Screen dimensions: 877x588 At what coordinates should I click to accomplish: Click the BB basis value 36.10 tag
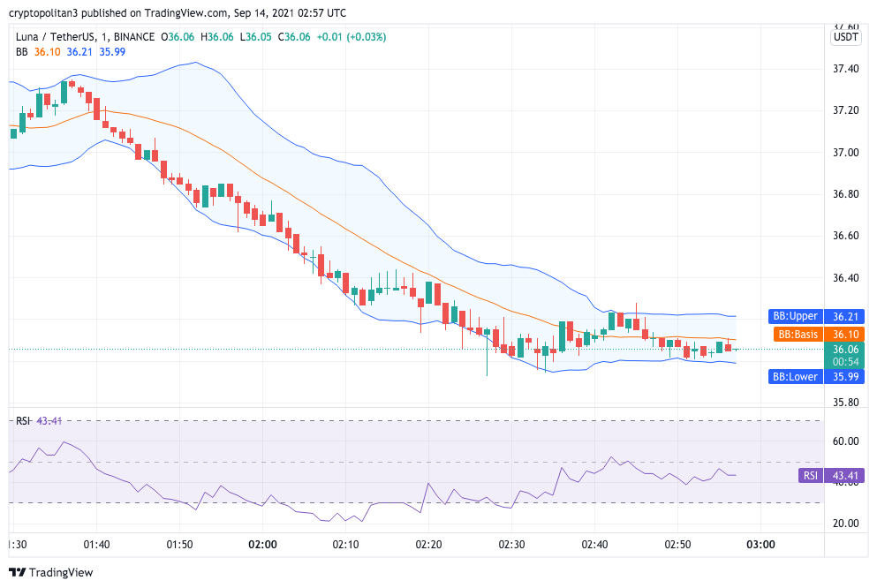pyautogui.click(x=845, y=335)
